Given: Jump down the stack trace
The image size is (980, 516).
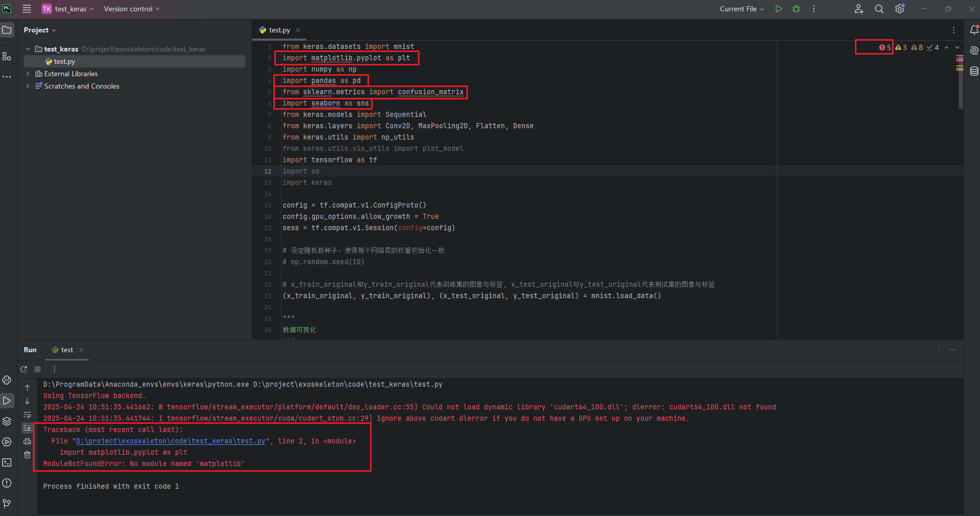Looking at the screenshot, I should pyautogui.click(x=27, y=401).
